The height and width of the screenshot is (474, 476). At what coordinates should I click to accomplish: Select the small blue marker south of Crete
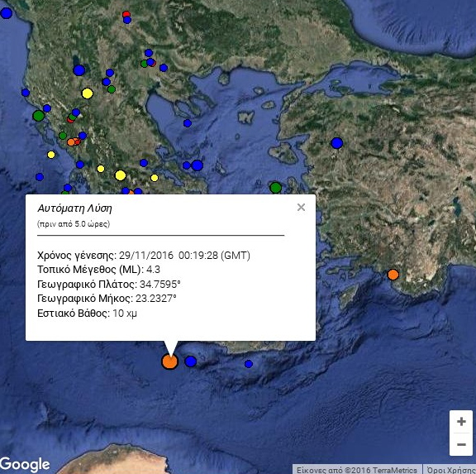(x=248, y=364)
